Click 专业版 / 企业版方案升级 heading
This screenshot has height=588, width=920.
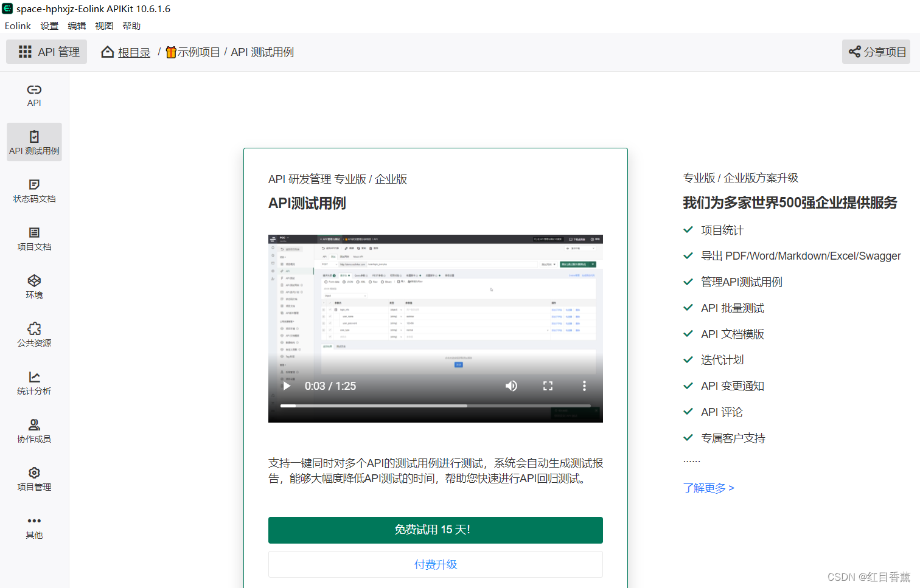(x=741, y=178)
